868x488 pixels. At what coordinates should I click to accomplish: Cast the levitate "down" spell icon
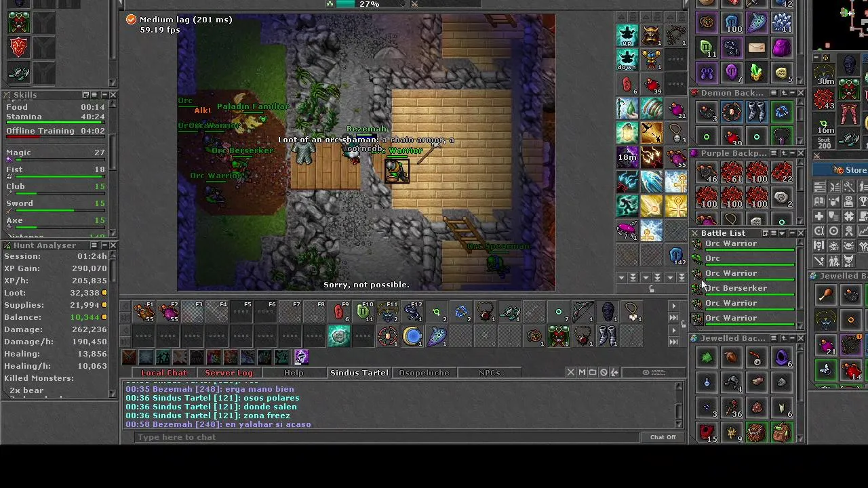click(627, 59)
